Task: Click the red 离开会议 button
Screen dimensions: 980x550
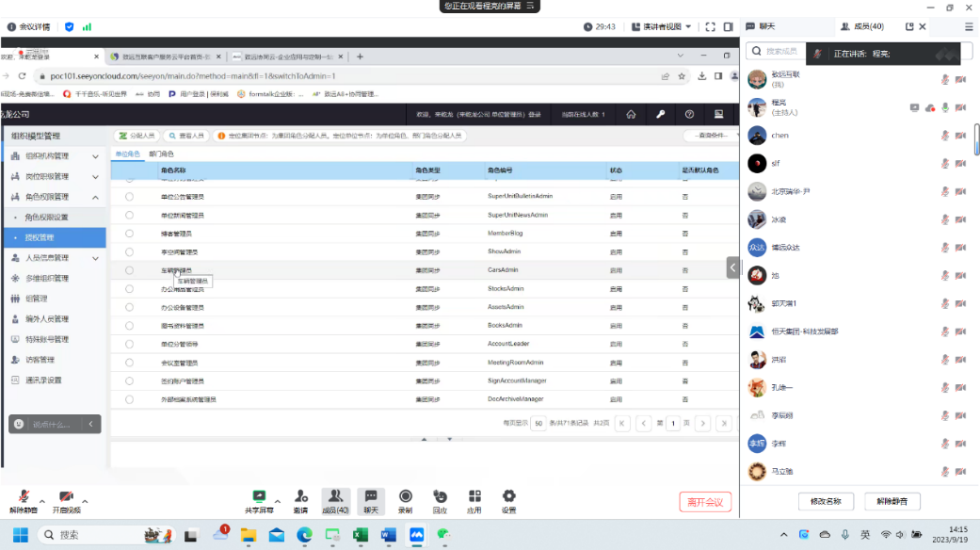Action: [705, 502]
